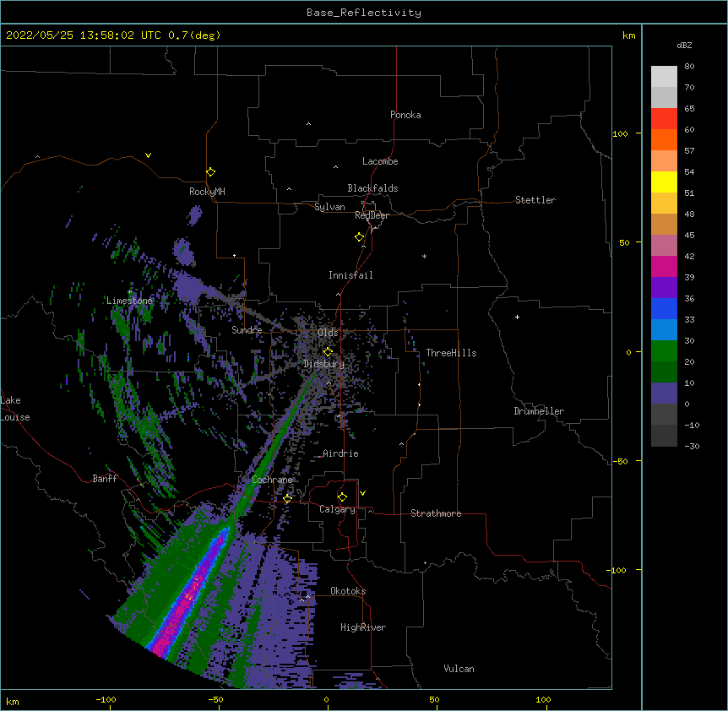Pick the light blue 30–33 dBZ legend swatch
Image resolution: width=728 pixels, height=711 pixels.
[x=664, y=329]
